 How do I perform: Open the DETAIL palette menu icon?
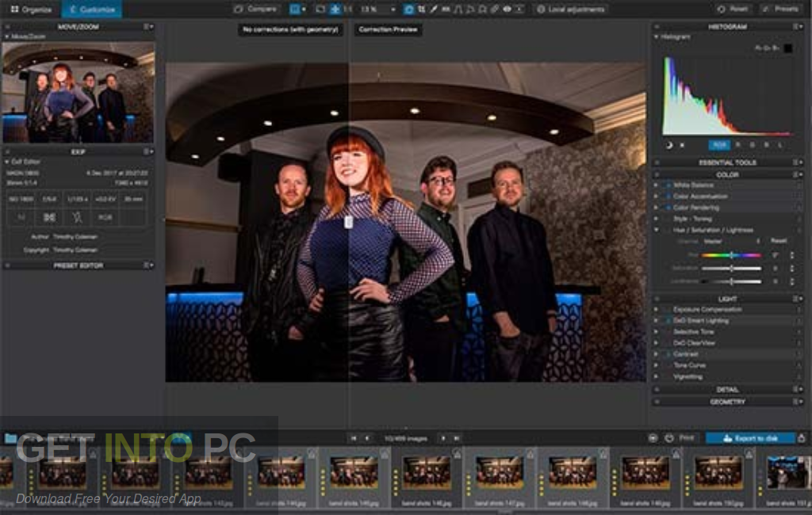coord(798,389)
